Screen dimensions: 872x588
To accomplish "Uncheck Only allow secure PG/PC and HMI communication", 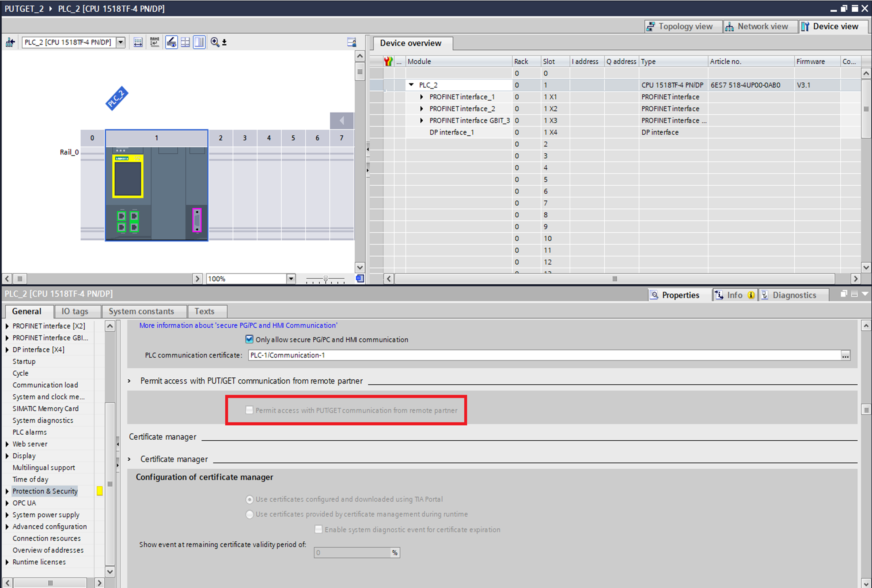I will point(249,339).
